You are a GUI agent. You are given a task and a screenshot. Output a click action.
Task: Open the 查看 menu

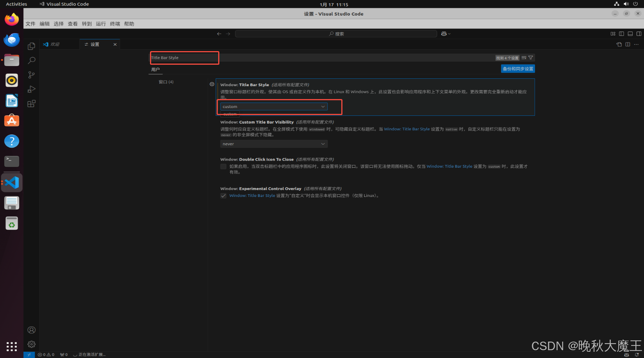[72, 24]
